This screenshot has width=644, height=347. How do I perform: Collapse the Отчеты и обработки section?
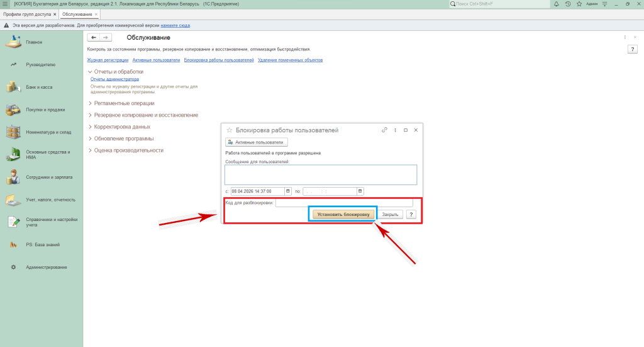pos(90,72)
